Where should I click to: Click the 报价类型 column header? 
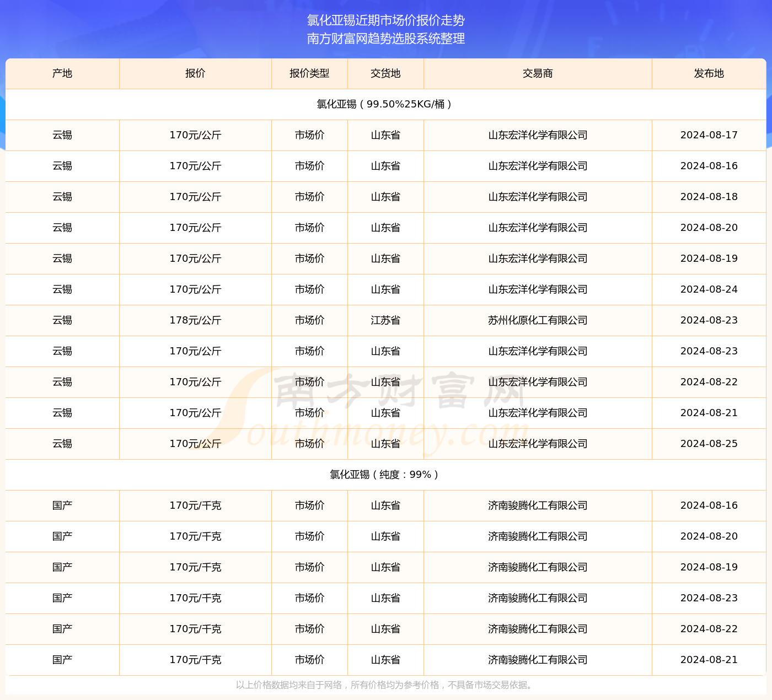[309, 73]
